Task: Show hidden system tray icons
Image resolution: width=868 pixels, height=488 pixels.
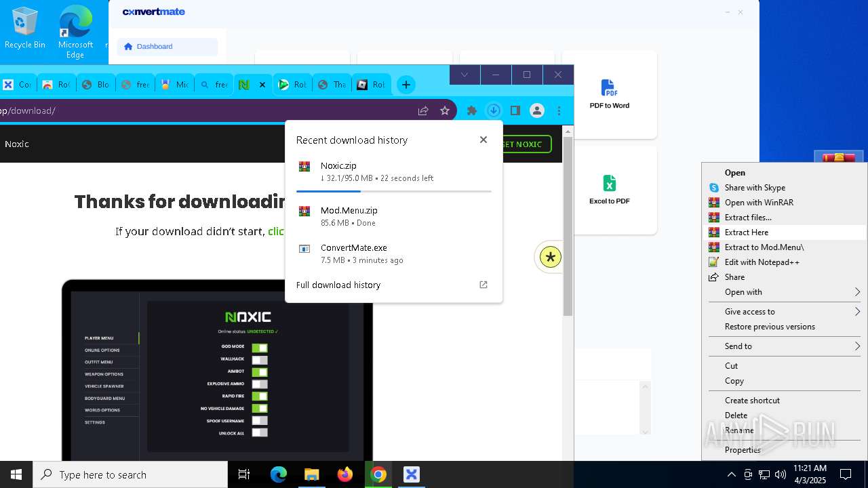Action: [731, 474]
